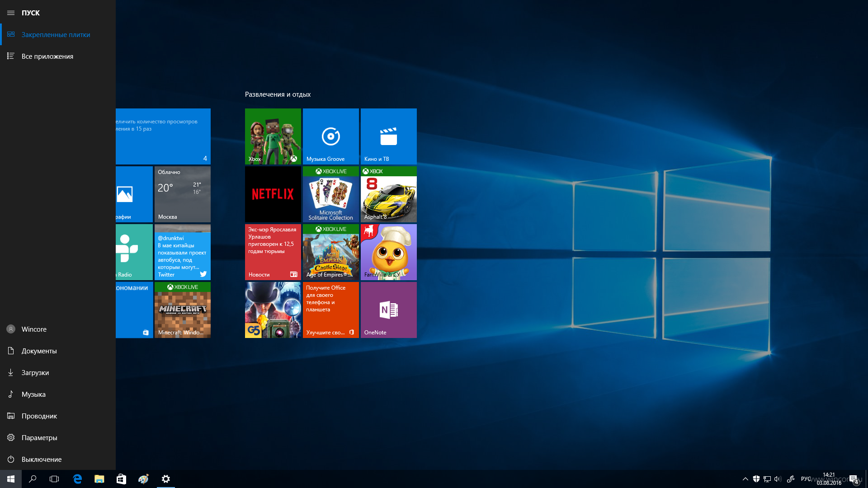868x488 pixels.
Task: Open network status tray icon
Action: (x=767, y=479)
